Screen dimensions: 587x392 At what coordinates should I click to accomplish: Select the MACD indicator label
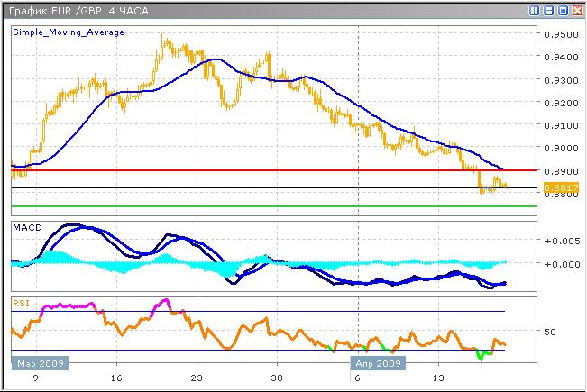point(23,230)
